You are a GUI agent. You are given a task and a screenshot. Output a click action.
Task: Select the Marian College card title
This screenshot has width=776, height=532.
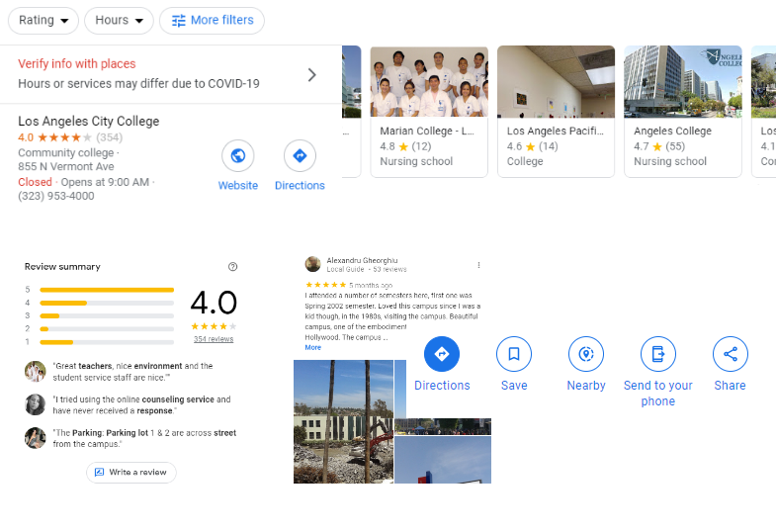427,132
